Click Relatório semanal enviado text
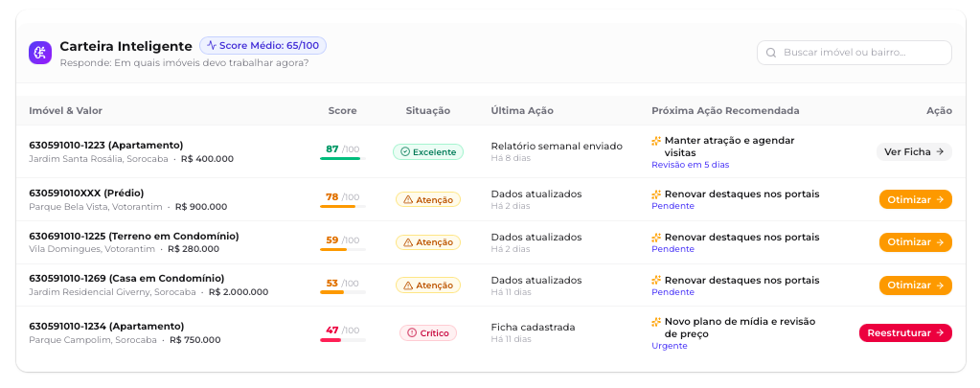This screenshot has width=980, height=388. pyautogui.click(x=557, y=147)
